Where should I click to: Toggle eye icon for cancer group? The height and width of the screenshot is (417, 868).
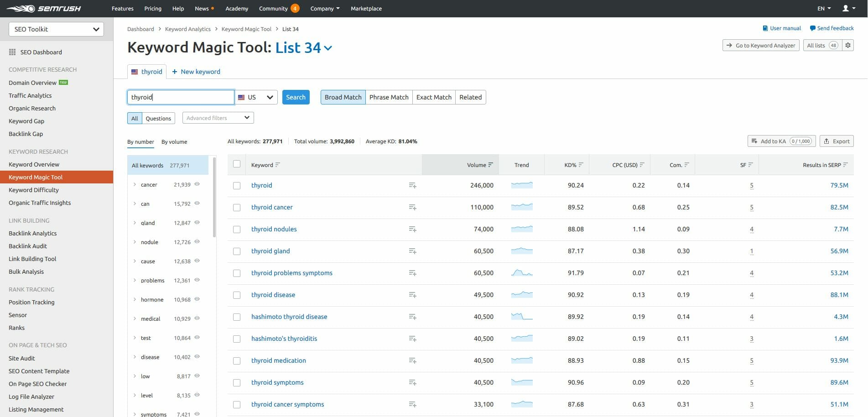pos(197,184)
